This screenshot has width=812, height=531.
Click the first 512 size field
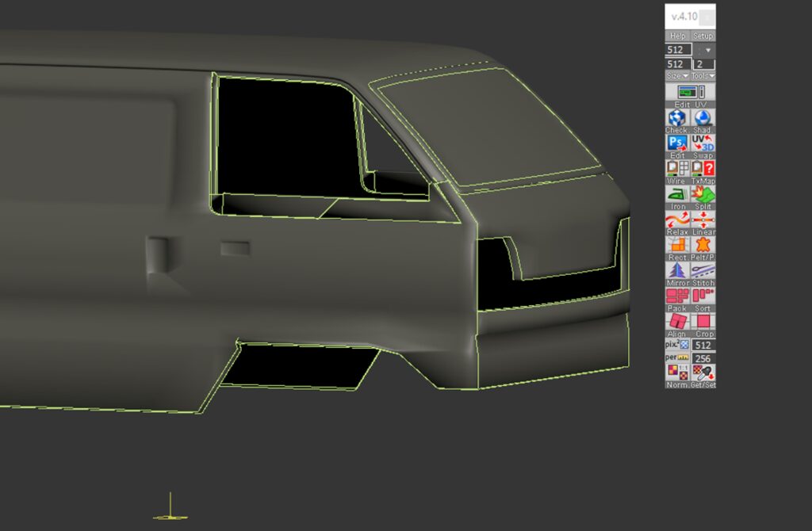tap(679, 50)
